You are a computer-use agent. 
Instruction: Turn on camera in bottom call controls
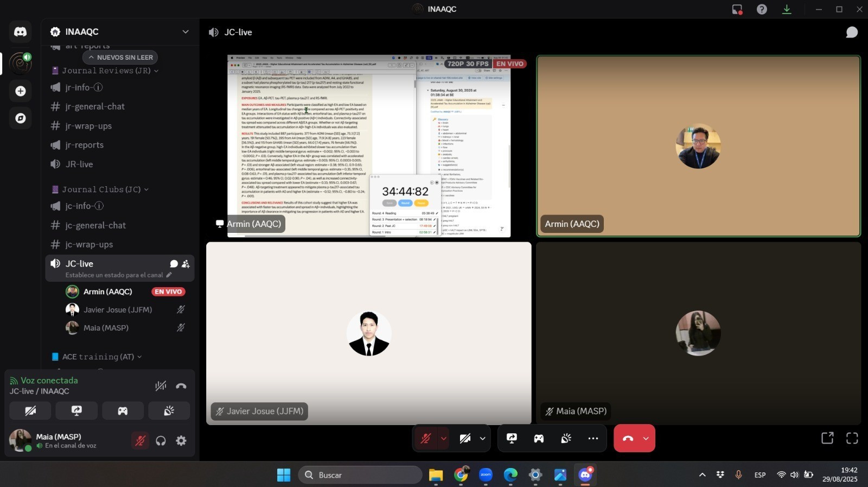tap(465, 438)
